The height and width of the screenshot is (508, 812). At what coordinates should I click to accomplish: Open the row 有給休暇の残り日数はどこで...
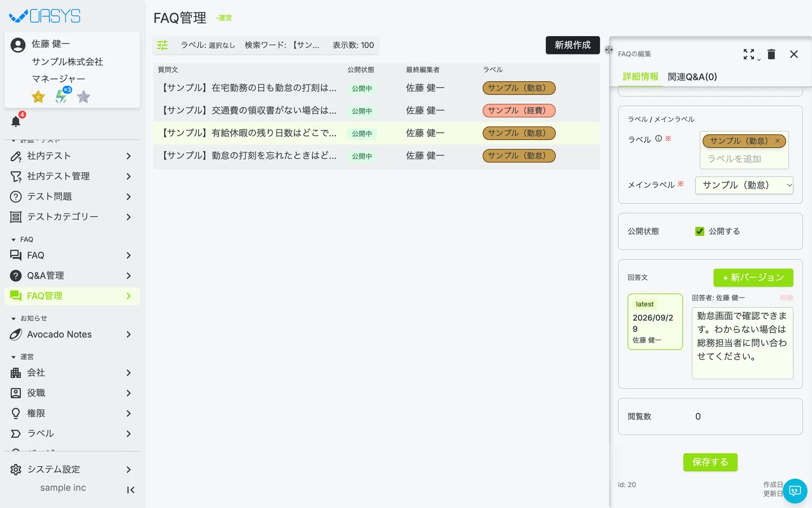tap(377, 133)
